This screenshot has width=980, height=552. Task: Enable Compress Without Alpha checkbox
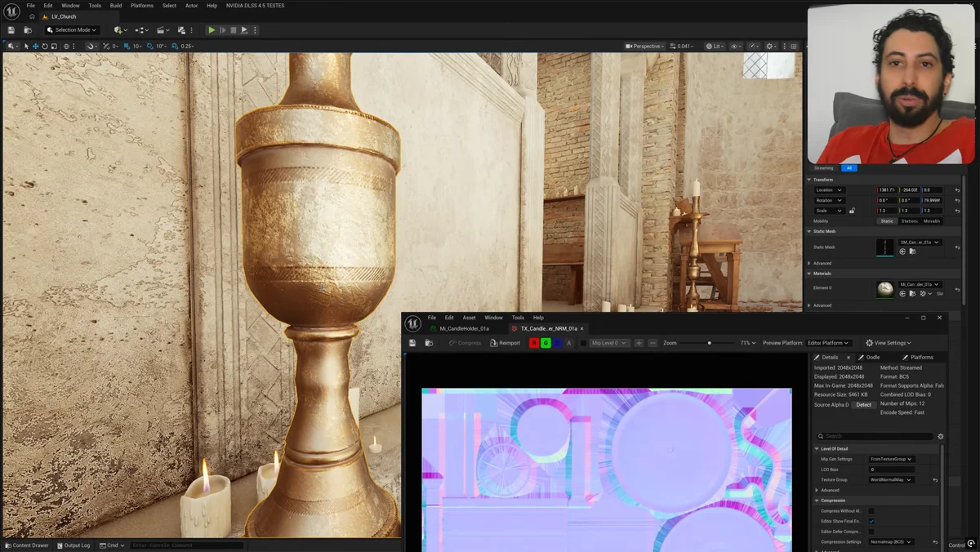(x=871, y=511)
